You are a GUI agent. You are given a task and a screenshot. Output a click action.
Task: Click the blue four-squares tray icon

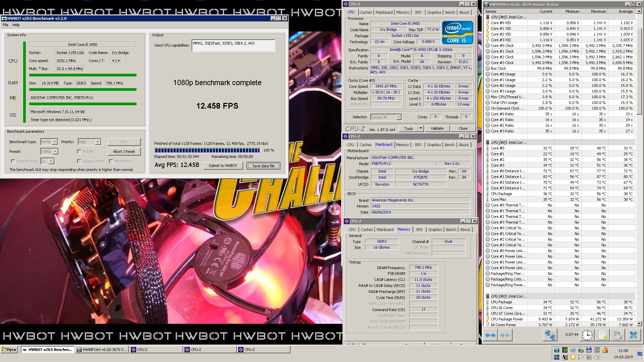pyautogui.click(x=557, y=357)
